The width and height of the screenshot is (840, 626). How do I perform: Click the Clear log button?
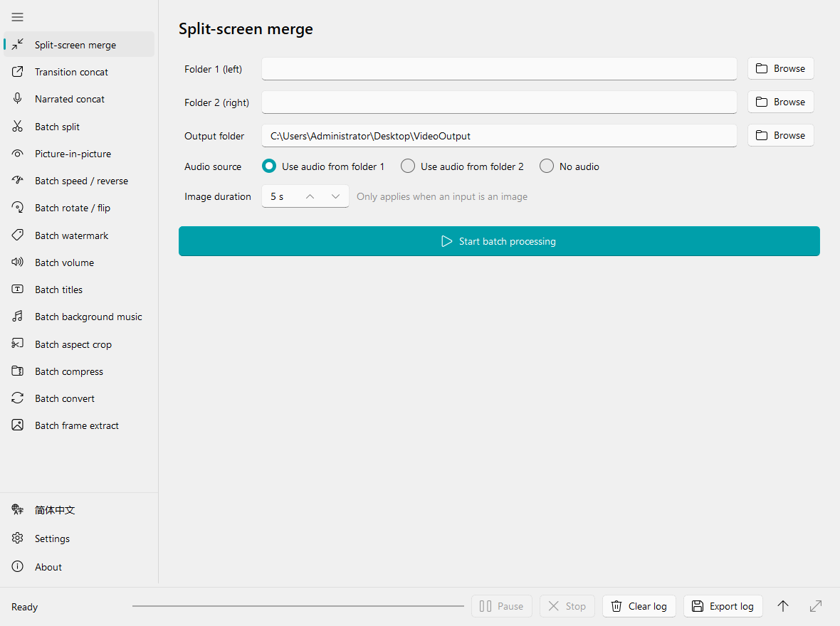639,606
